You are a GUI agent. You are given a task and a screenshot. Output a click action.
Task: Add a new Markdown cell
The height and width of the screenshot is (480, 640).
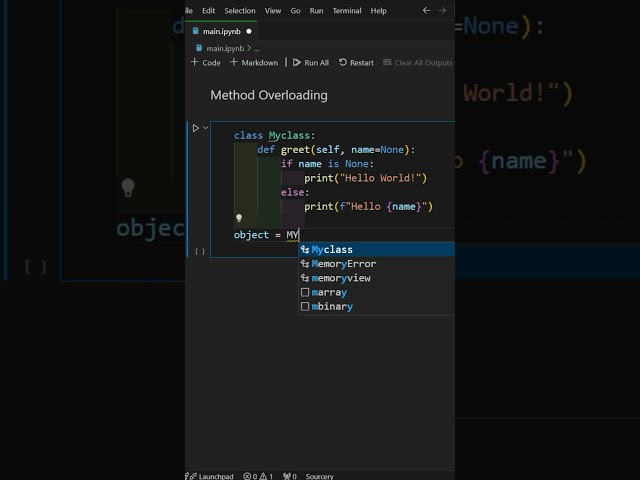[254, 62]
